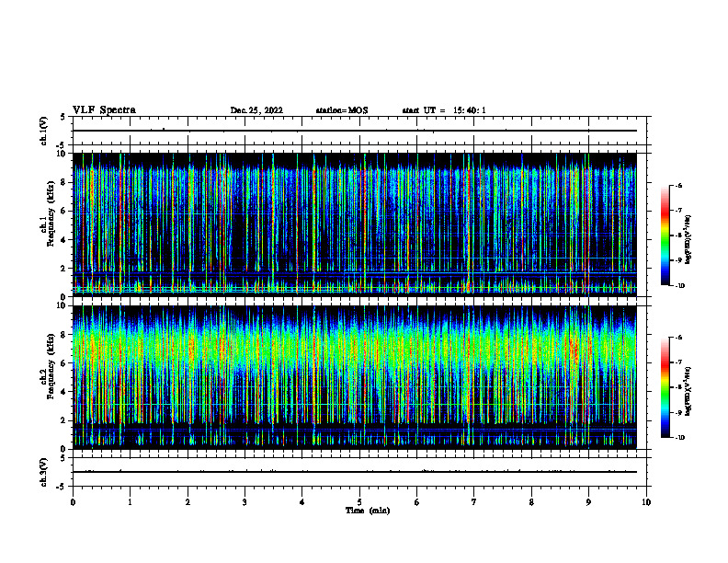The width and height of the screenshot is (728, 563).
Task: Click time axis tick label '7'
Action: pyautogui.click(x=474, y=502)
